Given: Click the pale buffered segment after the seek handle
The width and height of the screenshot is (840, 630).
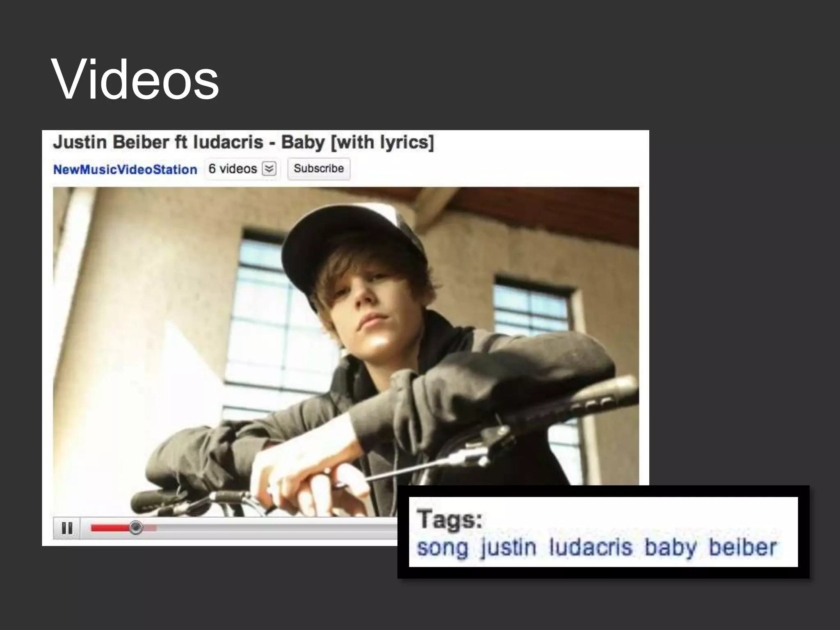Looking at the screenshot, I should tap(150, 528).
